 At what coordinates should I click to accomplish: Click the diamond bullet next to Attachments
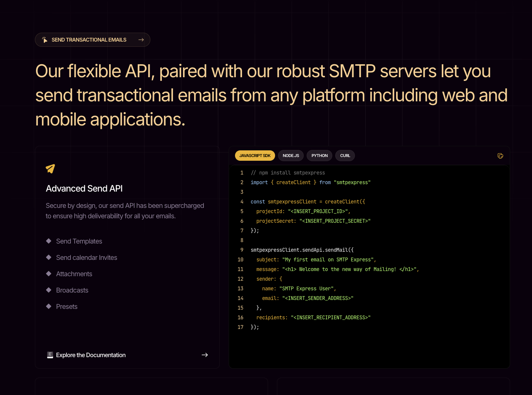click(49, 274)
